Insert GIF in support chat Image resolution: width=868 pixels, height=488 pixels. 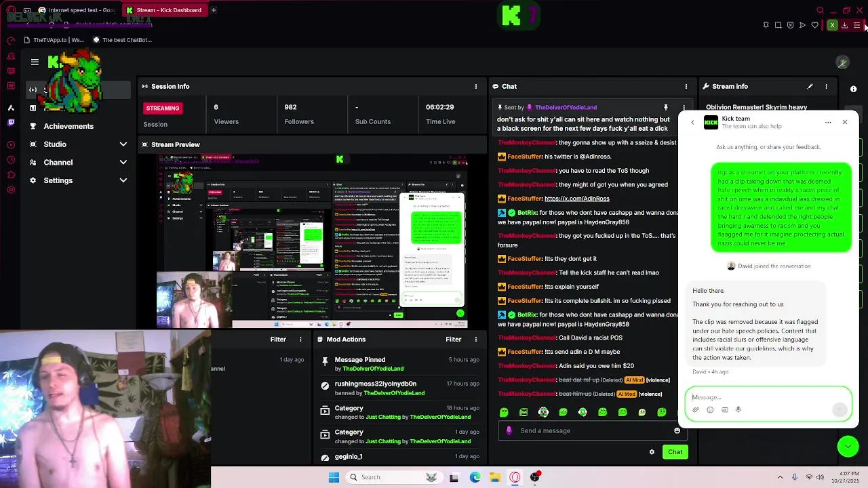point(724,409)
